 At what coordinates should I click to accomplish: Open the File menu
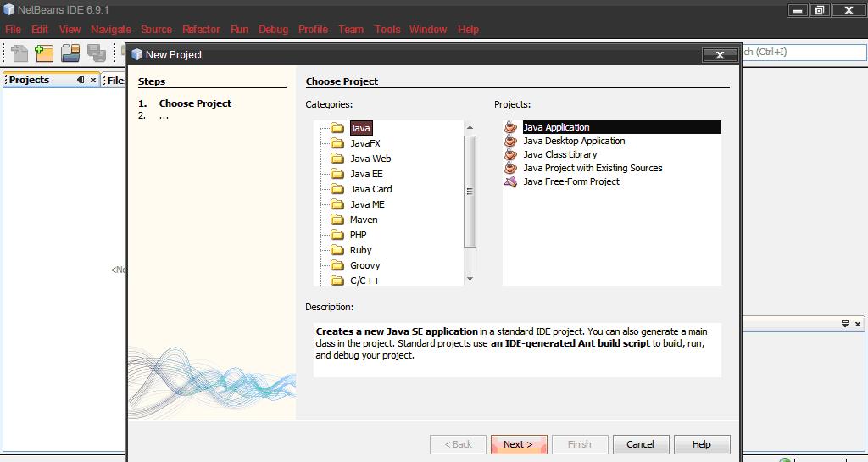[x=14, y=30]
